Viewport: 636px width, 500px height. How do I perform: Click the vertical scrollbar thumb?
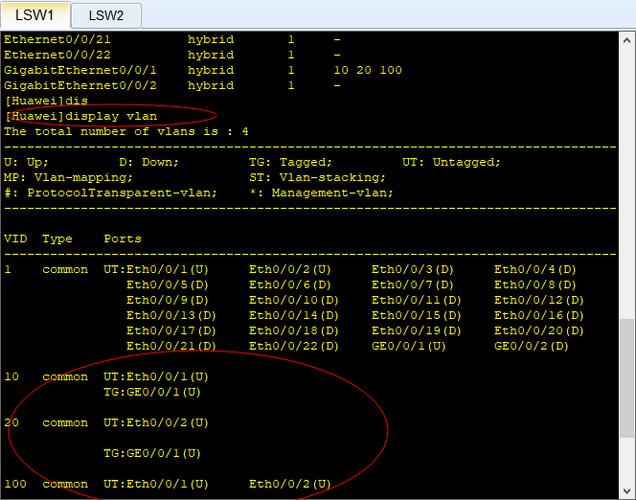(627, 378)
